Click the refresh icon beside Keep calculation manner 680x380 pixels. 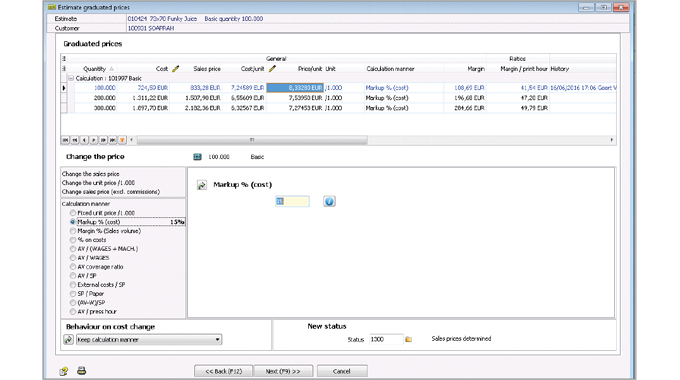[69, 339]
